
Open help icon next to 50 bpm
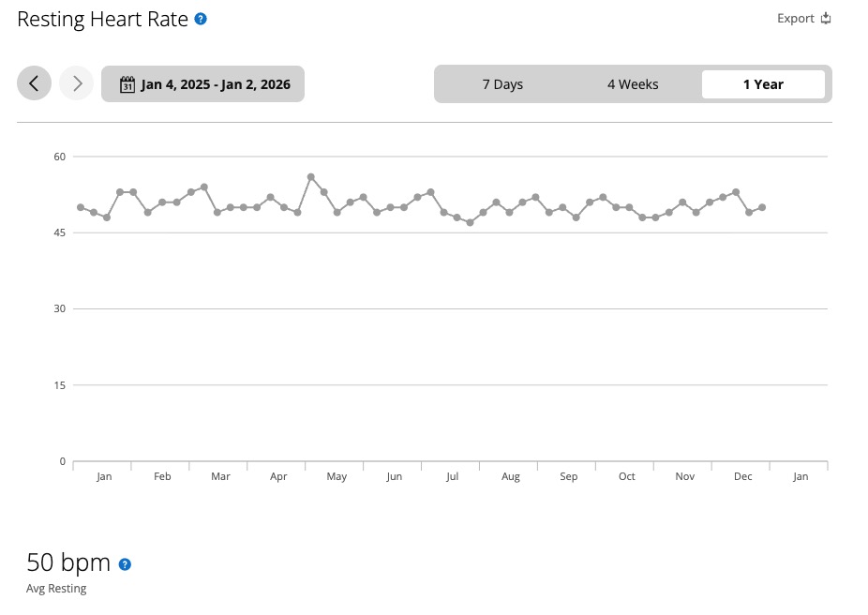pyautogui.click(x=126, y=564)
